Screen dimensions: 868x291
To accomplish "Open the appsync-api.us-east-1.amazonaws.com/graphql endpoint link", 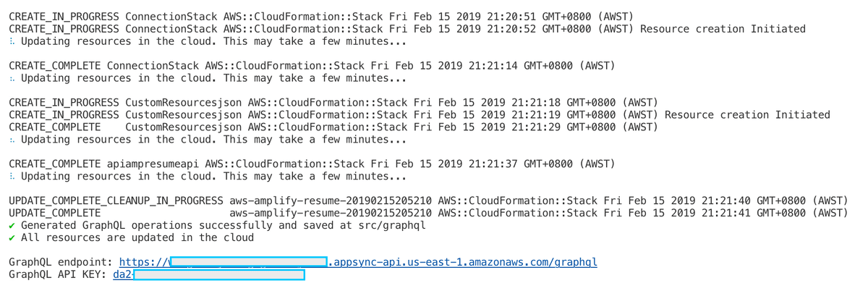I will (x=463, y=262).
